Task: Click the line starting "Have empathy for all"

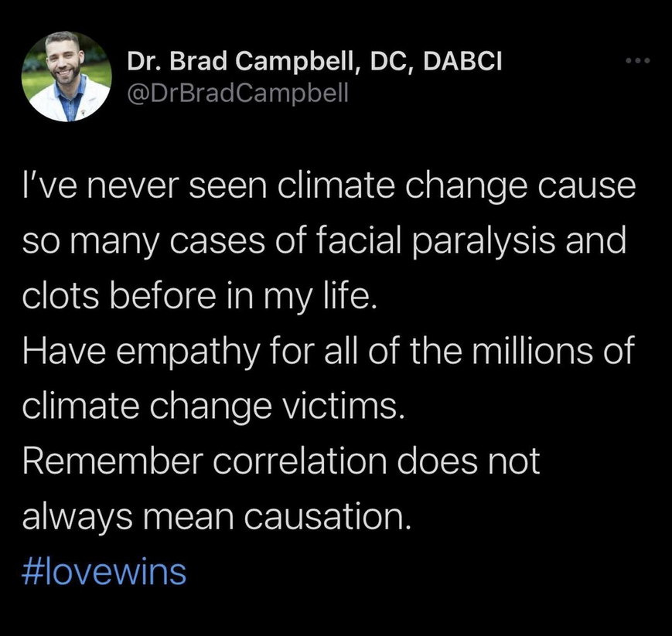Action: pos(329,351)
